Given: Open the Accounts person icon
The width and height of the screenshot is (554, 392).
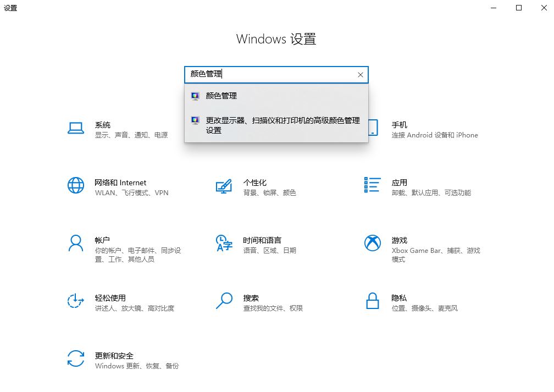Looking at the screenshot, I should click(76, 243).
